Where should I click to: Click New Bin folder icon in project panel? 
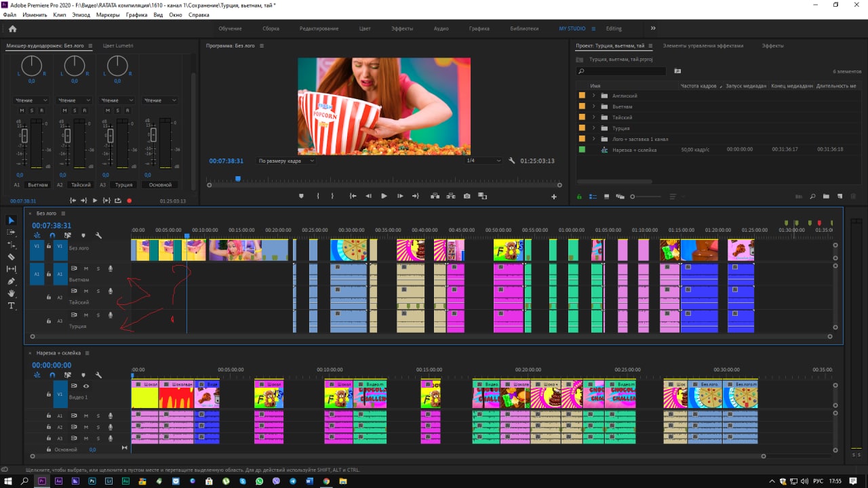[x=826, y=197]
